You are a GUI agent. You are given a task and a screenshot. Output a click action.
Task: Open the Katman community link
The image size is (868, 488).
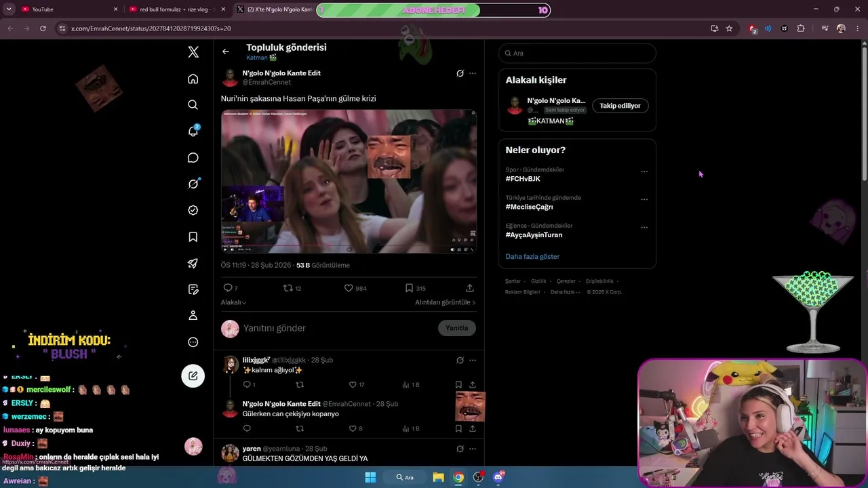coord(261,58)
